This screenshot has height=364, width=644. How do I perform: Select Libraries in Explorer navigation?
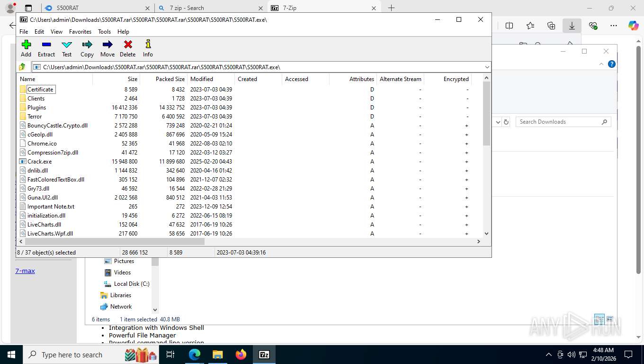(116, 295)
